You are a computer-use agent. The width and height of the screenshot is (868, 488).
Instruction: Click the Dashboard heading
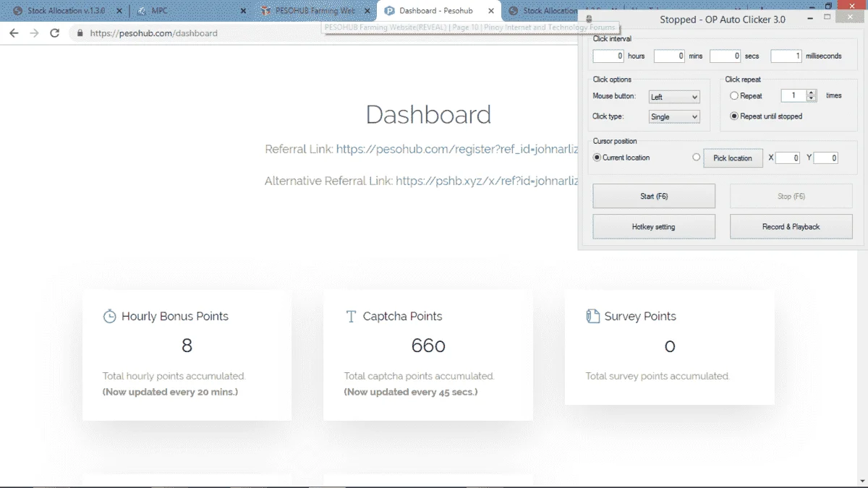(x=428, y=115)
